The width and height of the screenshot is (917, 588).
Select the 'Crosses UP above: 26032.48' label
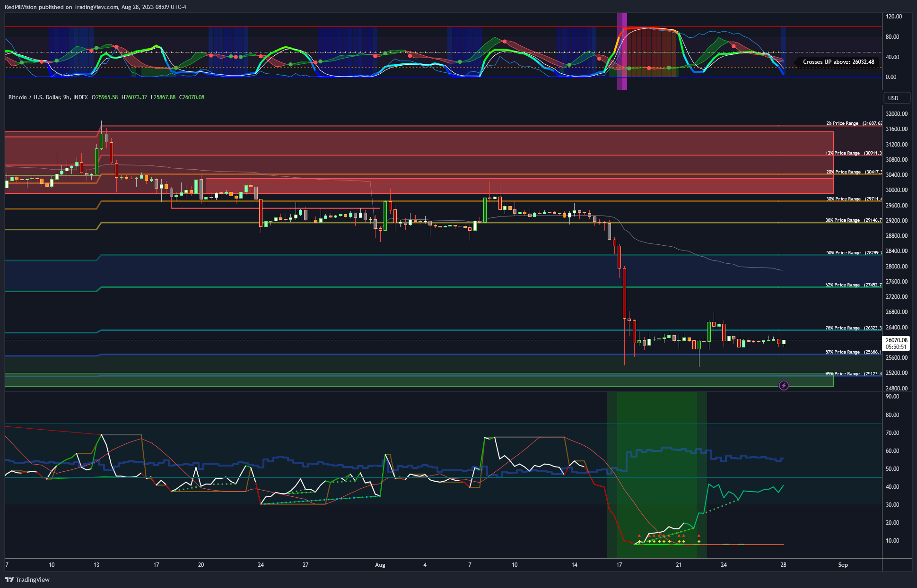tap(838, 62)
